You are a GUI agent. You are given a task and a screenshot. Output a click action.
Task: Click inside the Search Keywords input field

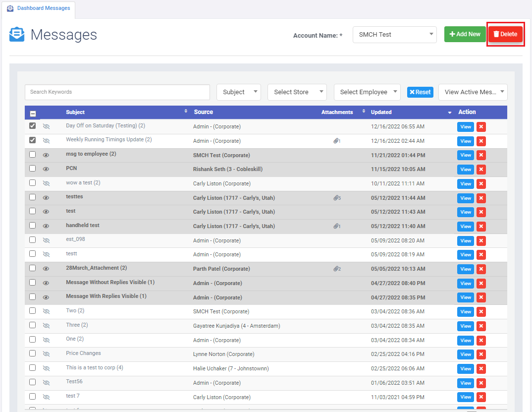pyautogui.click(x=117, y=92)
